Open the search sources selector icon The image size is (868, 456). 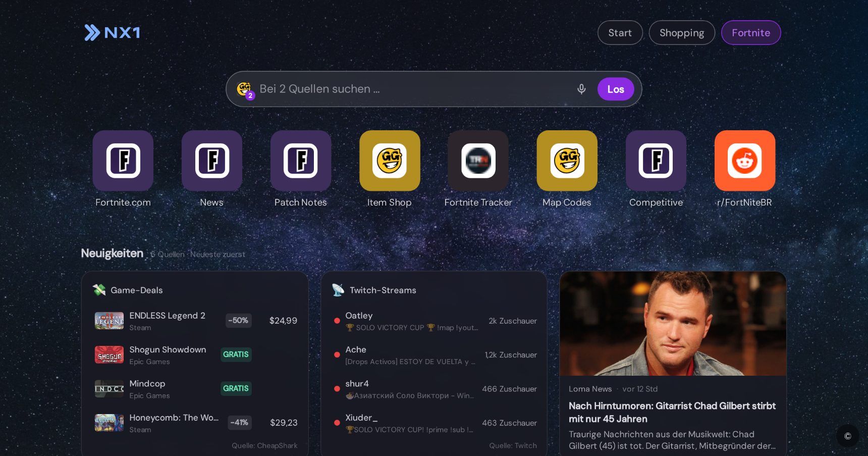245,89
